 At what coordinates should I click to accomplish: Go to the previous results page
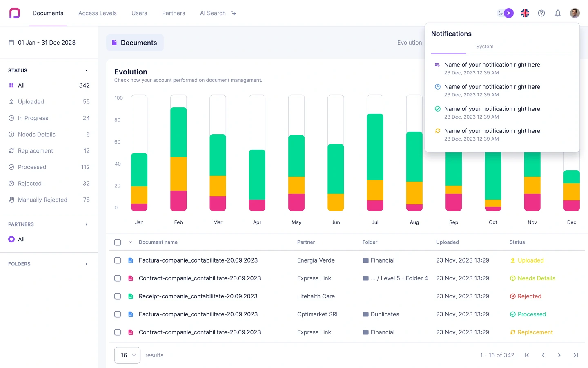tap(543, 355)
